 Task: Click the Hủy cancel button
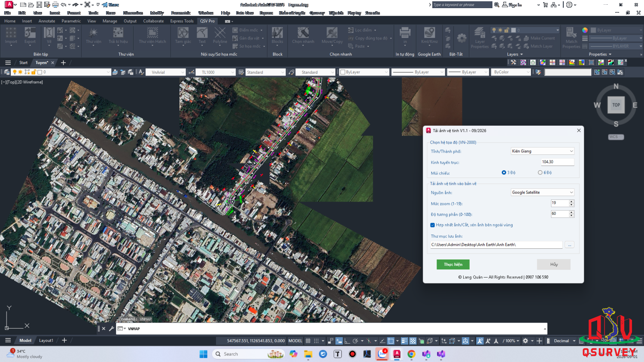pyautogui.click(x=554, y=264)
